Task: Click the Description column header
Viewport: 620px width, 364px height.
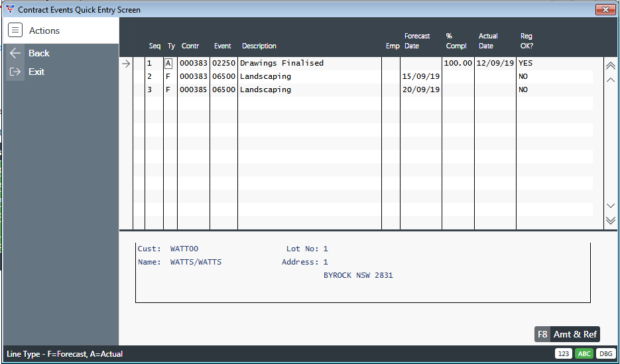Action: [x=259, y=46]
